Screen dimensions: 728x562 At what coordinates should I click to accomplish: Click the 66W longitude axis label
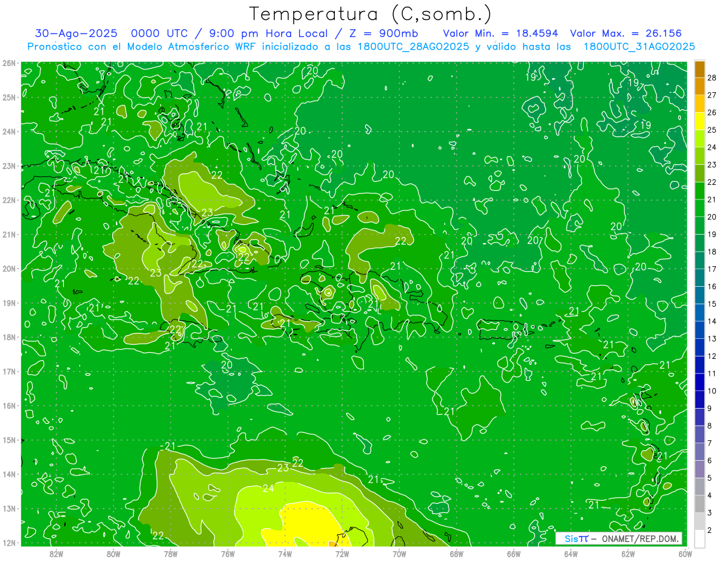point(514,554)
